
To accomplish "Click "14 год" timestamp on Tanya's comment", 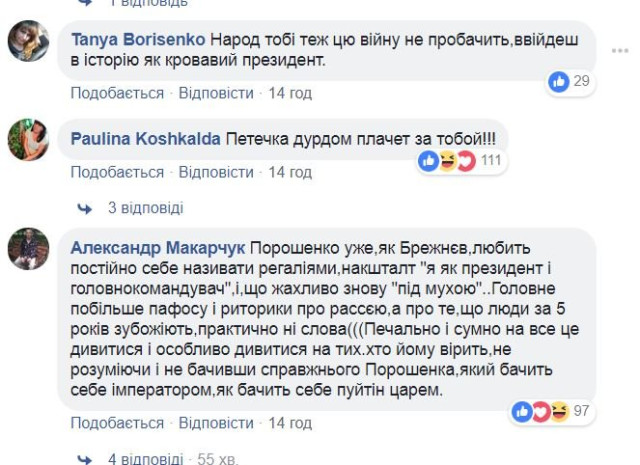I will (290, 93).
